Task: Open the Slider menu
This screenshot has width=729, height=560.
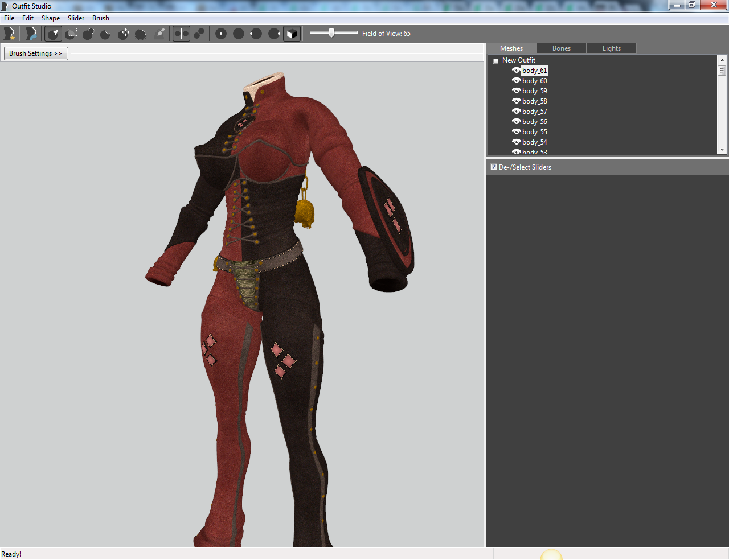Action: pos(76,18)
